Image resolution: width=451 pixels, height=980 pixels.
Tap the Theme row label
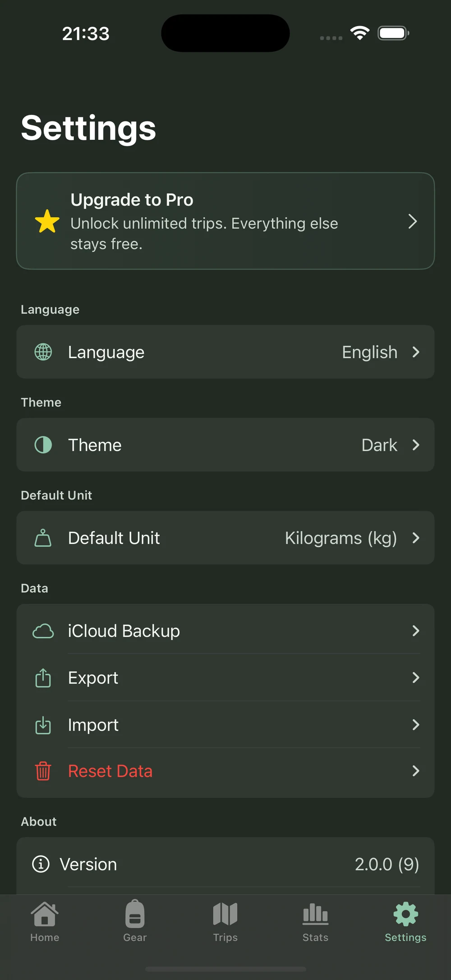95,445
